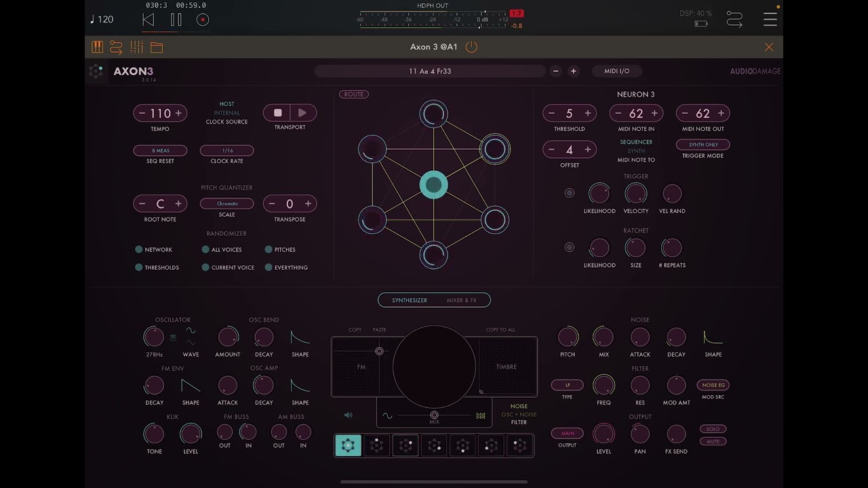Image resolution: width=868 pixels, height=488 pixels.
Task: Randomize CURRENT VOICE
Action: pyautogui.click(x=205, y=267)
